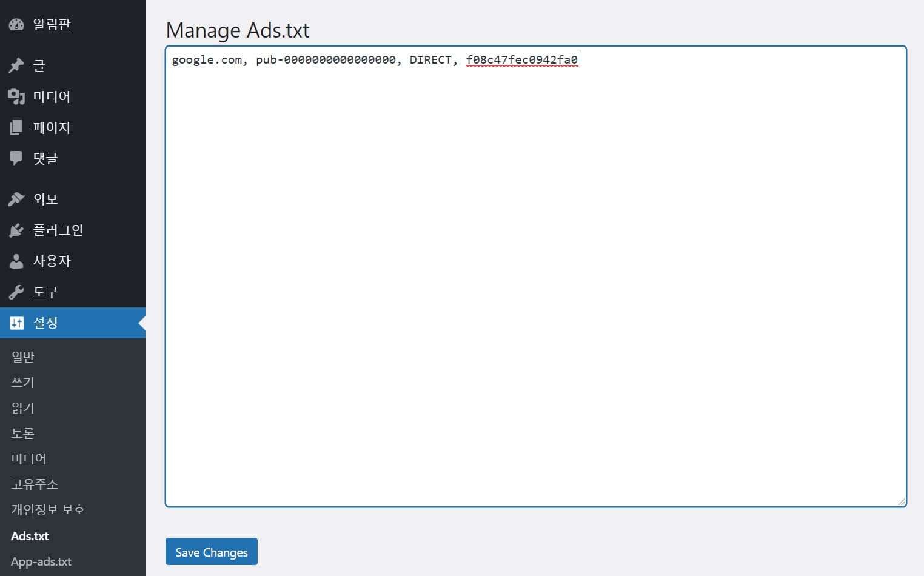Open the 고유주소 permalink settings
Image resolution: width=924 pixels, height=576 pixels.
coord(33,484)
